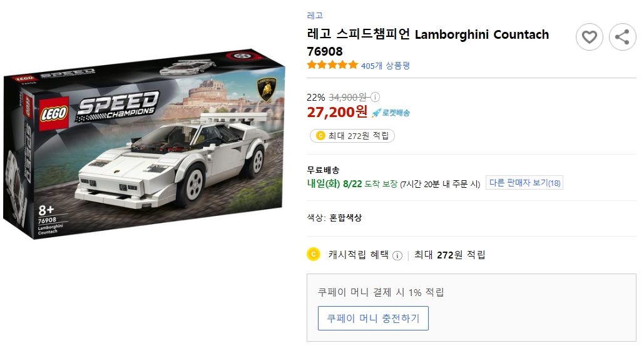Select the 혼합색상 color option text
This screenshot has height=353, width=644.
[x=345, y=218]
